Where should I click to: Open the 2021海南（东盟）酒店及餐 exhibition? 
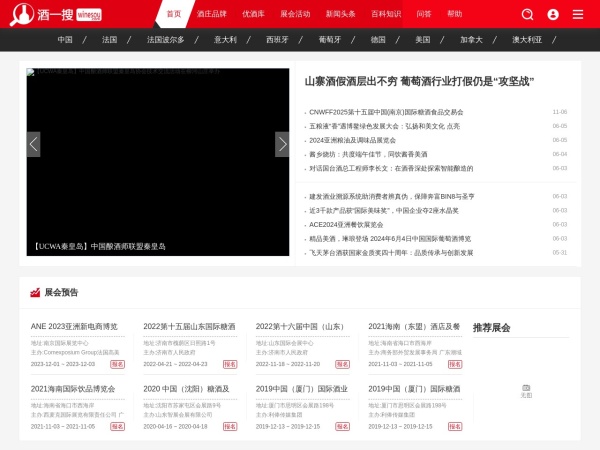click(x=414, y=326)
